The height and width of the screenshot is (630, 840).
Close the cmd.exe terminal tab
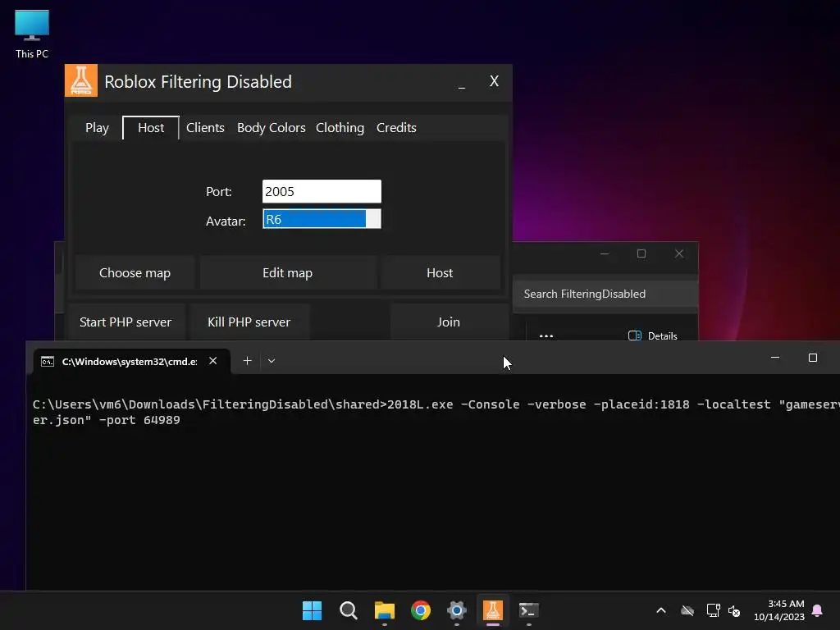pos(212,361)
